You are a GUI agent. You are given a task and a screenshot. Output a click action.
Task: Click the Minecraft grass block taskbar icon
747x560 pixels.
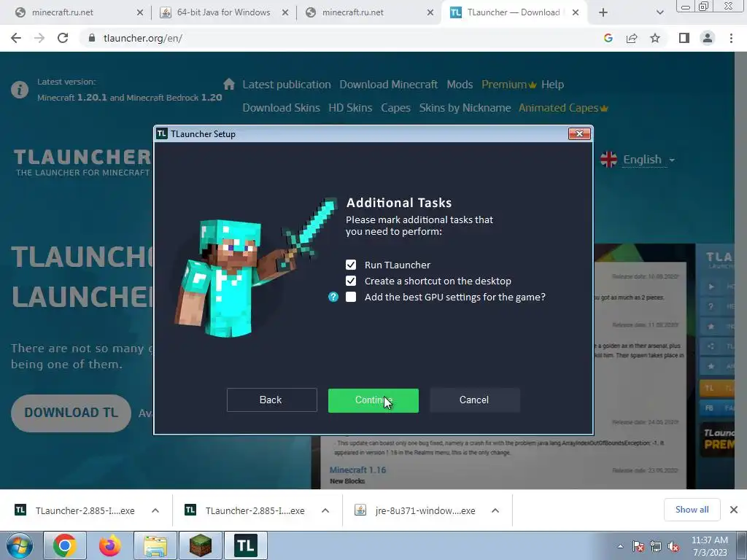point(200,545)
